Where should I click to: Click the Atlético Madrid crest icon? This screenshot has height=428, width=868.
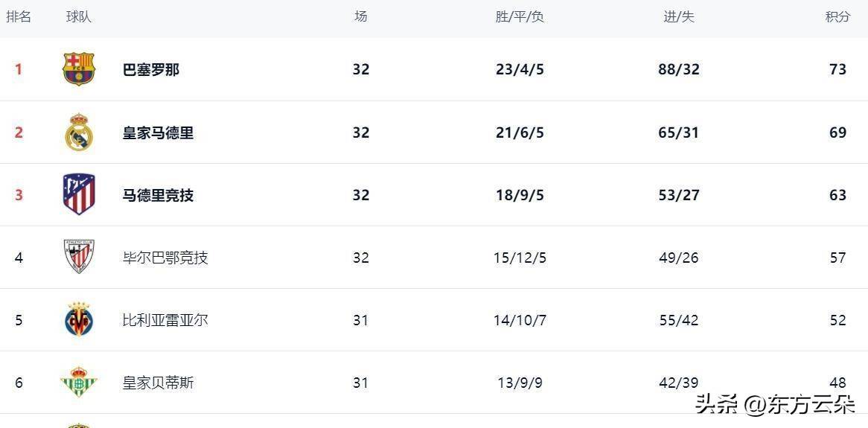pos(79,194)
